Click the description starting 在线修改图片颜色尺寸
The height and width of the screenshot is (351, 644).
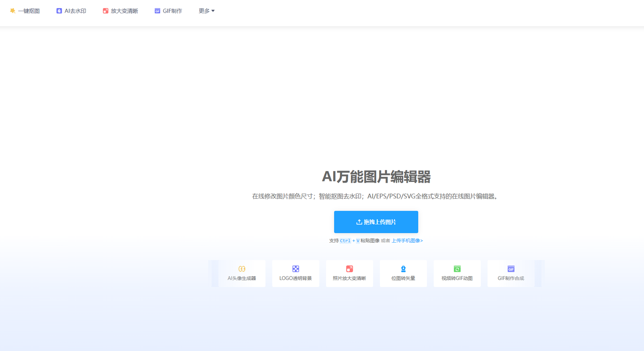click(x=375, y=196)
